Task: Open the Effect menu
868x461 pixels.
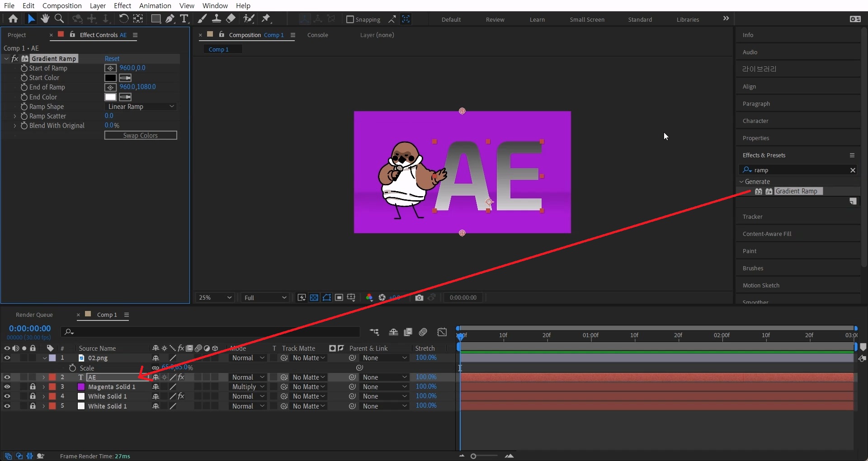Action: tap(123, 5)
